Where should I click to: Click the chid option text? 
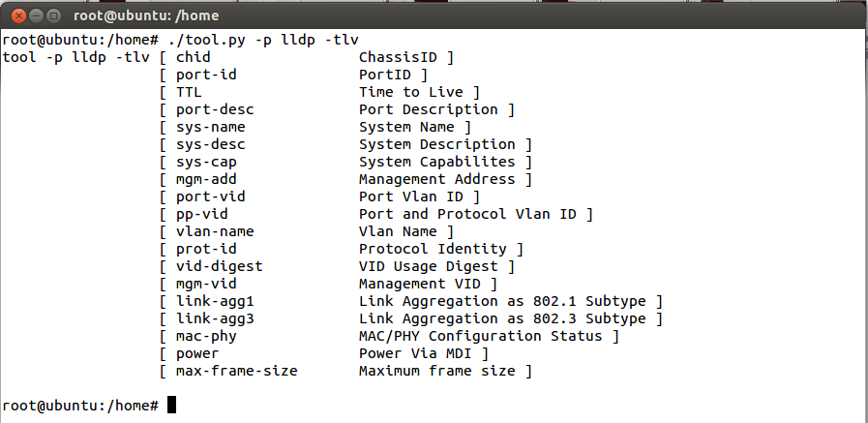coord(194,57)
